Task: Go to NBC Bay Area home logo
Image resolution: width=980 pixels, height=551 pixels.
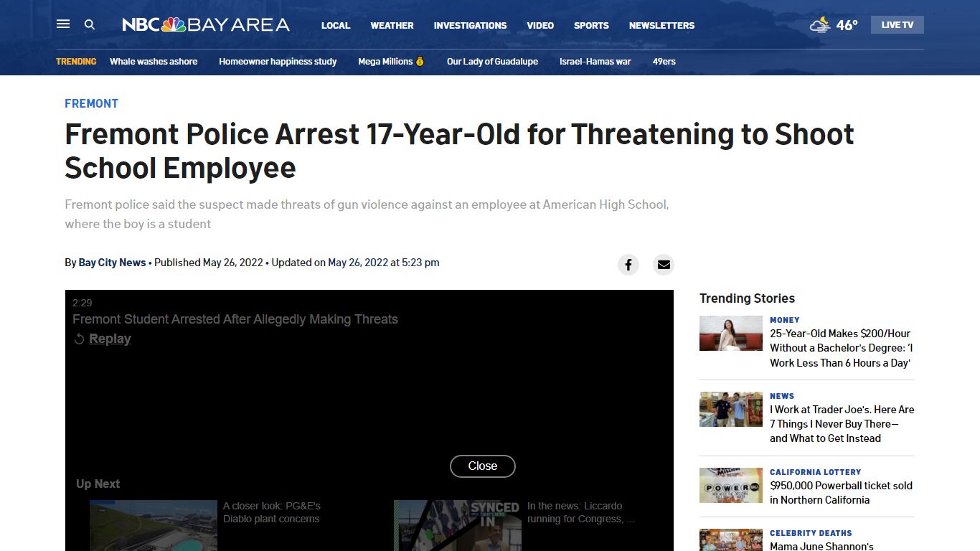Action: click(x=206, y=24)
